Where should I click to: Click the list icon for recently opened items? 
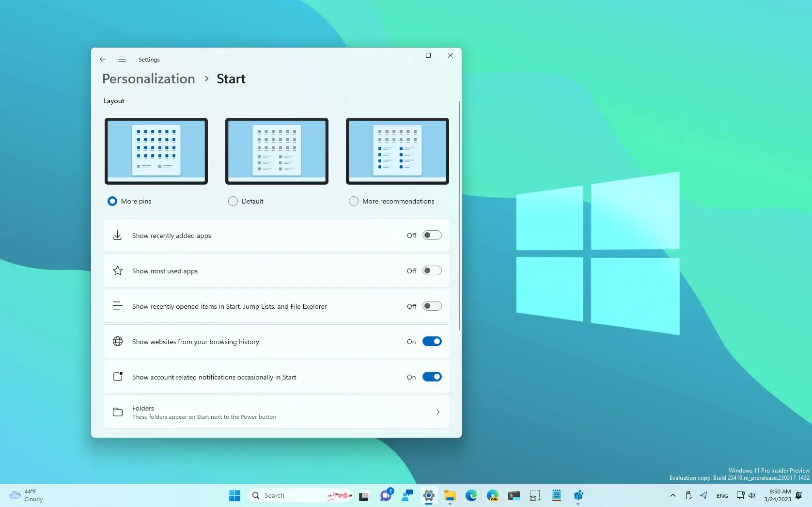point(118,306)
